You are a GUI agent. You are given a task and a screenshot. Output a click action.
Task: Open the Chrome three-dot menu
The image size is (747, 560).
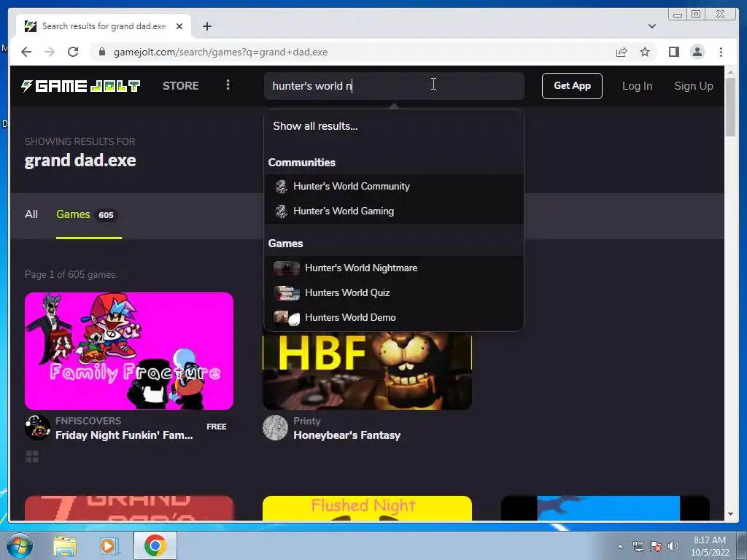(x=721, y=52)
